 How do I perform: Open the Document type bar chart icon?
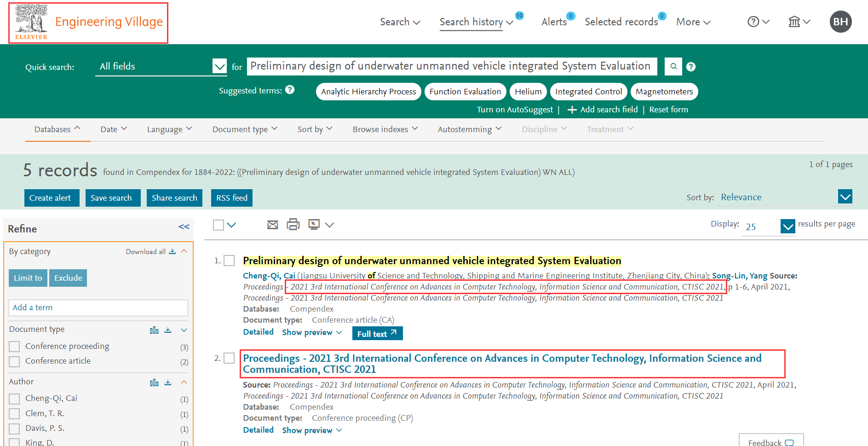click(x=154, y=330)
